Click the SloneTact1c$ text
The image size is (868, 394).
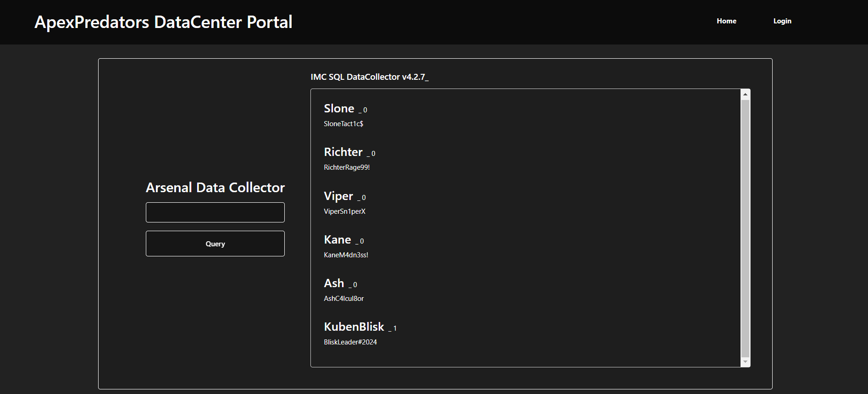point(343,124)
